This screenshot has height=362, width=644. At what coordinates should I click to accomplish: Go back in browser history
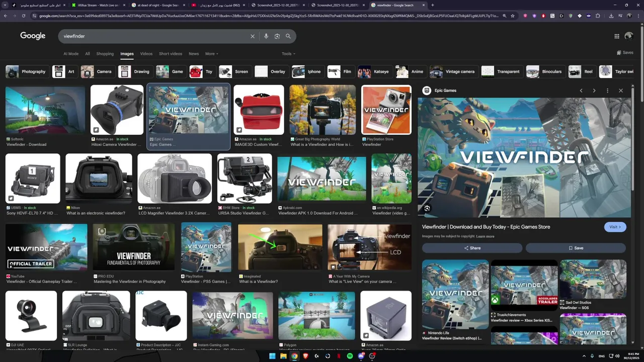click(x=6, y=16)
